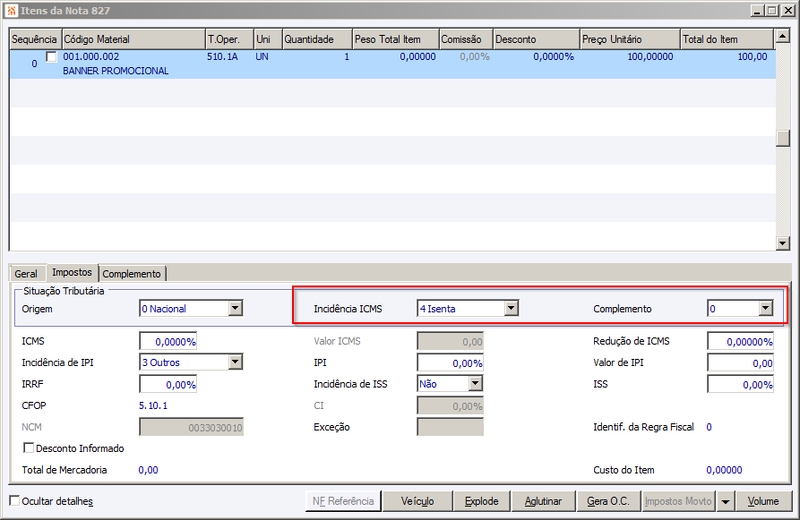Click the Uni column header
This screenshot has height=520, width=800.
(x=268, y=39)
